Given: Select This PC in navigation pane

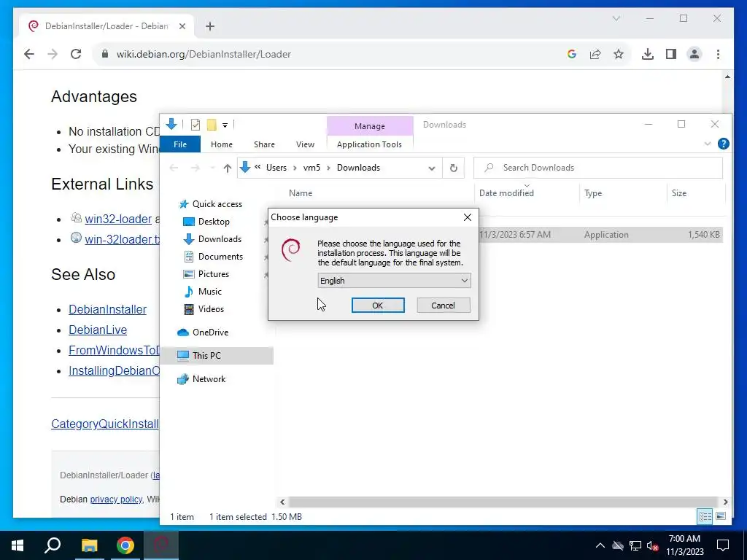Looking at the screenshot, I should coord(206,356).
